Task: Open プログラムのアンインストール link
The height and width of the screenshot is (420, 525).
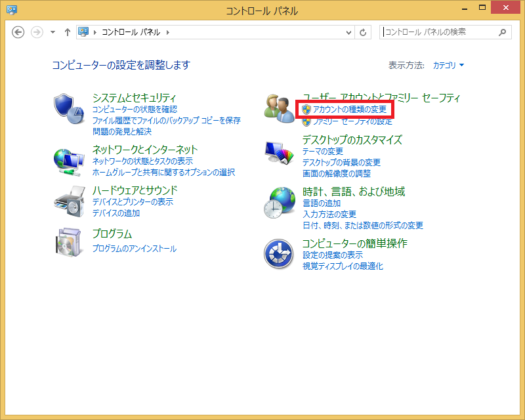Action: pos(134,249)
